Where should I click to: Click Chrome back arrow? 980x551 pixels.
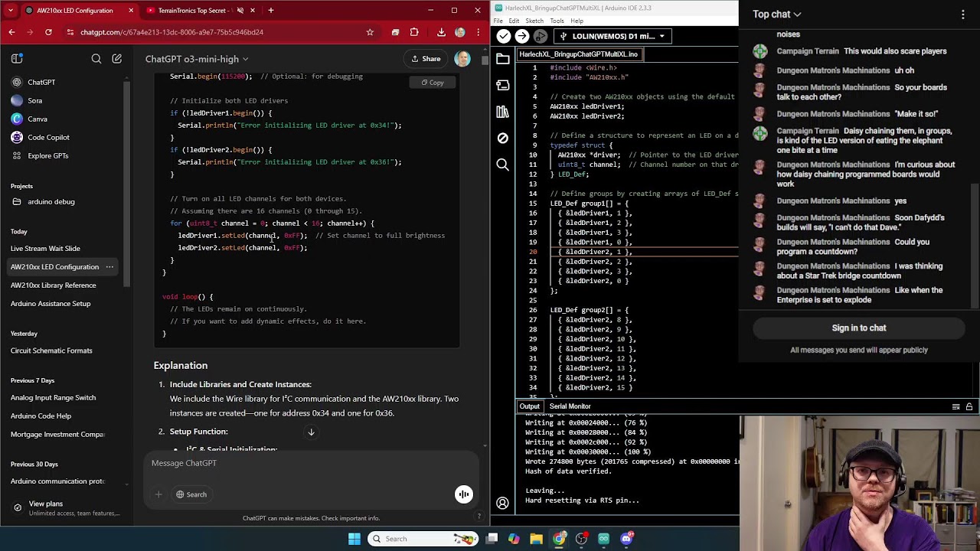(x=11, y=32)
